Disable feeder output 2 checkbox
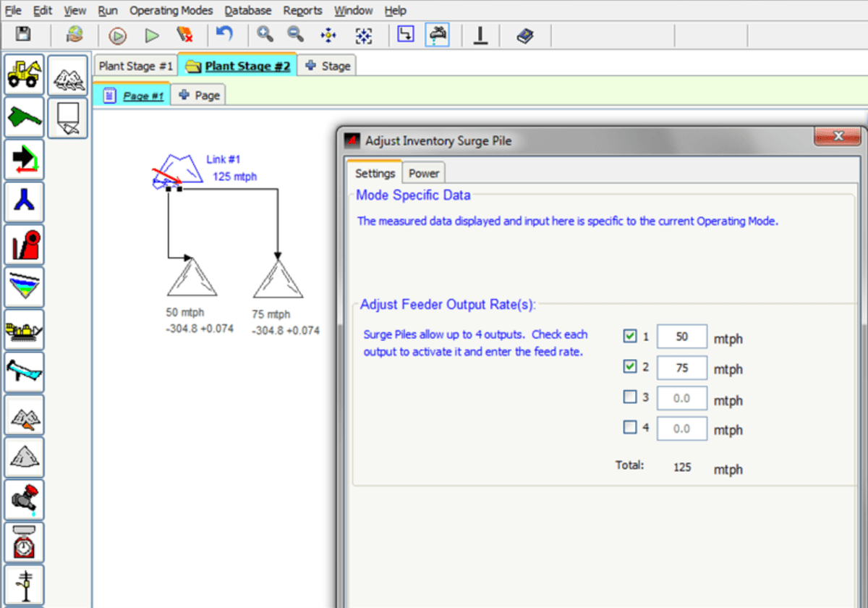This screenshot has width=868, height=608. (630, 367)
